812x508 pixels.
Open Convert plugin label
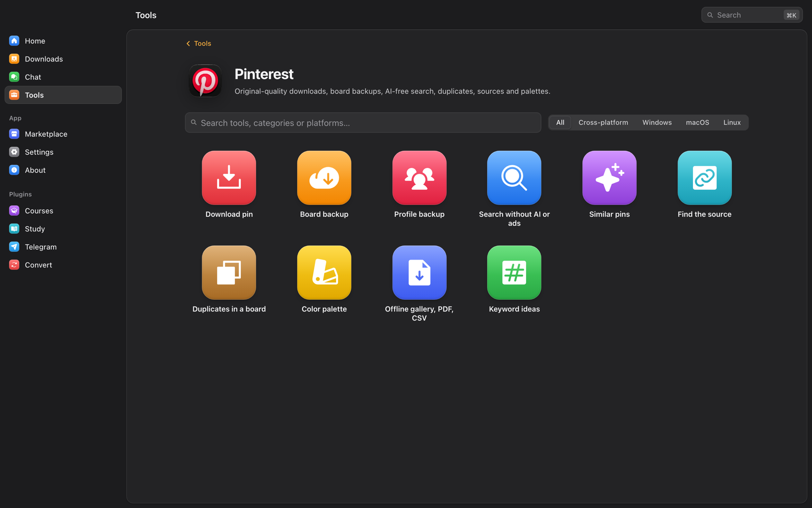click(38, 265)
